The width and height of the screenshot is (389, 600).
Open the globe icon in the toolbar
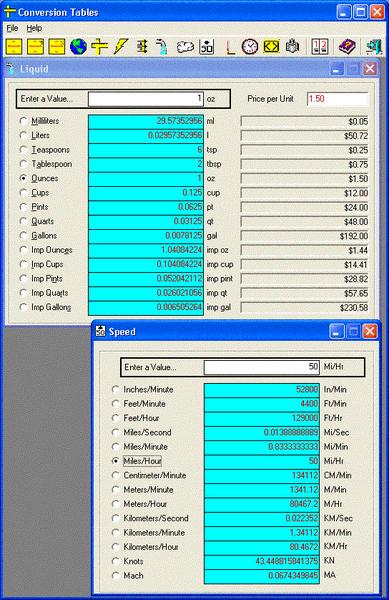tap(78, 47)
